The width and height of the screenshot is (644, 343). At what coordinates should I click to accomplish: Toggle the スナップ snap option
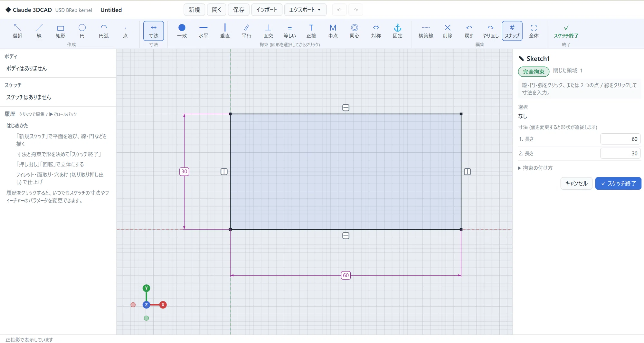pyautogui.click(x=512, y=31)
